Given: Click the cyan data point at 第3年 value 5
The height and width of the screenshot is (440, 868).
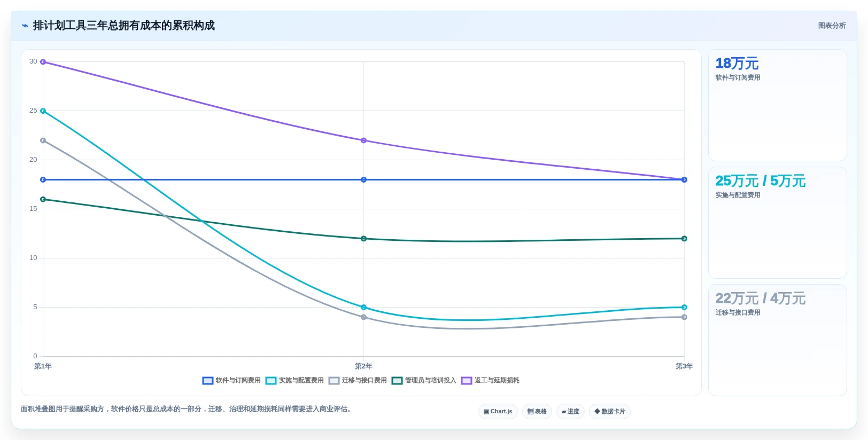Looking at the screenshot, I should point(684,308).
